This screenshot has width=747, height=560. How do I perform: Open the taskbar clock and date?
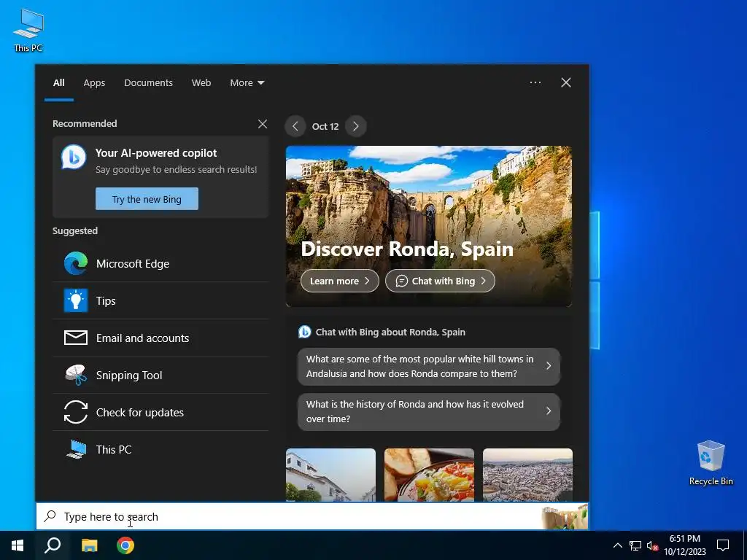684,545
